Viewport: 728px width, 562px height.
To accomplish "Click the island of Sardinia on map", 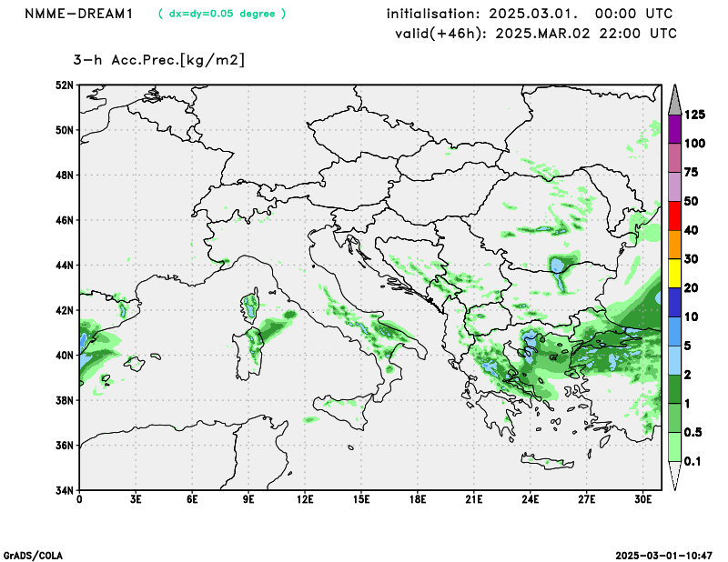I will [x=248, y=355].
